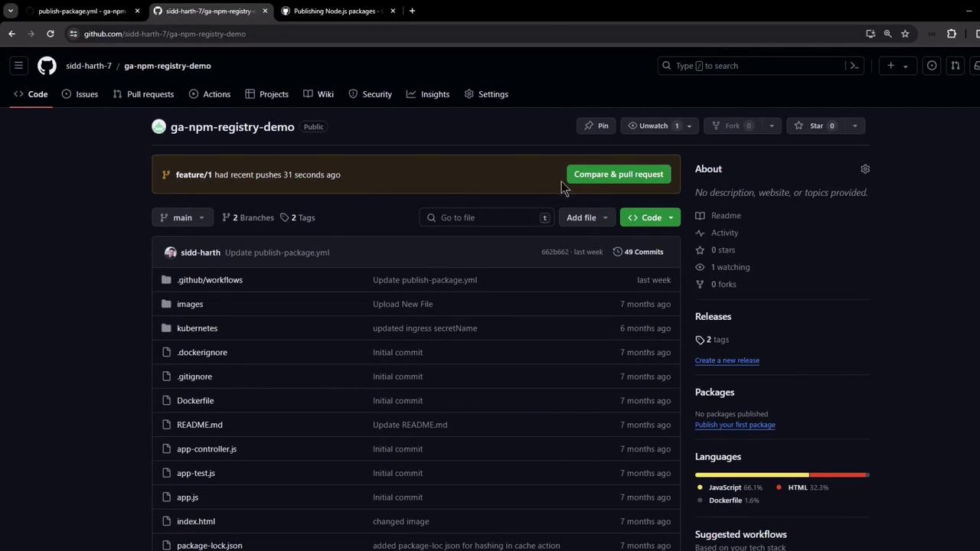Viewport: 980px width, 551px height.
Task: Go to repository Settings tab
Action: (x=486, y=94)
